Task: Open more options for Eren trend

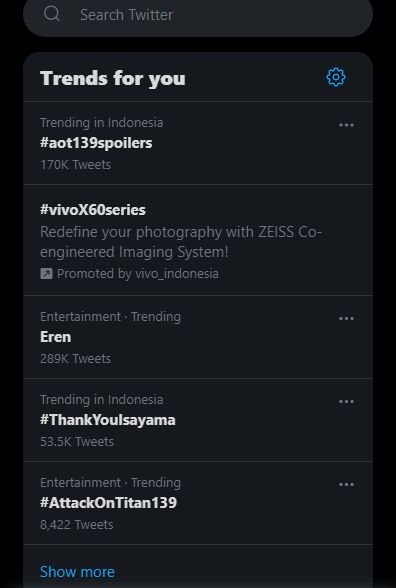Action: [346, 318]
